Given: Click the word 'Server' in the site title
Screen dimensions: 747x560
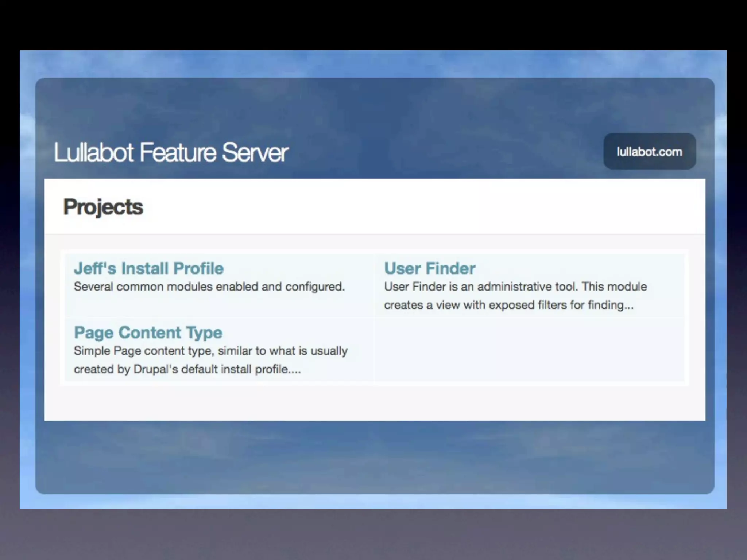Looking at the screenshot, I should pyautogui.click(x=255, y=152).
